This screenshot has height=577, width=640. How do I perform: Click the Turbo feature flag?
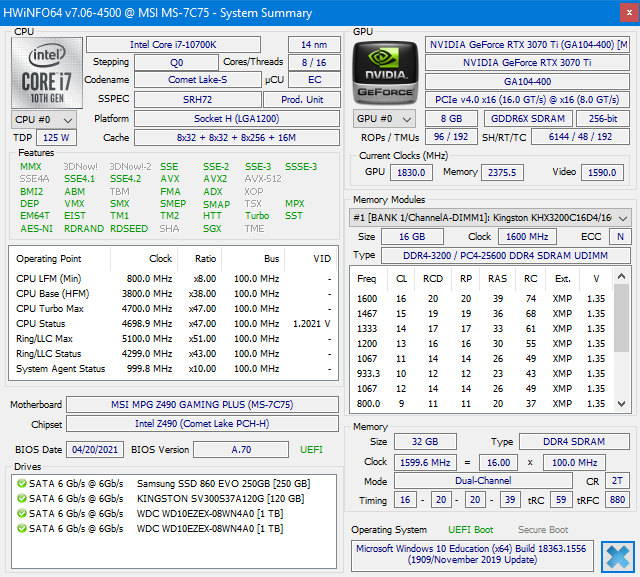point(257,215)
